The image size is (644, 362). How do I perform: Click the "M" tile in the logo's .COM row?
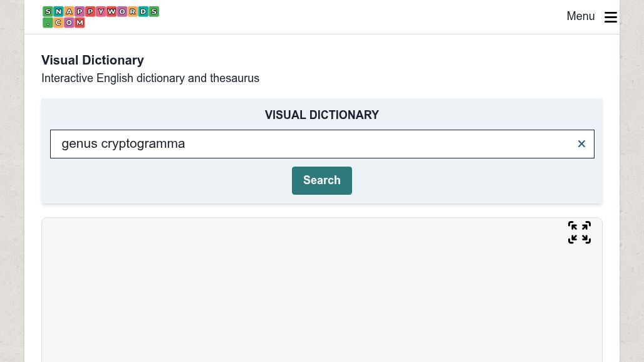tap(80, 23)
